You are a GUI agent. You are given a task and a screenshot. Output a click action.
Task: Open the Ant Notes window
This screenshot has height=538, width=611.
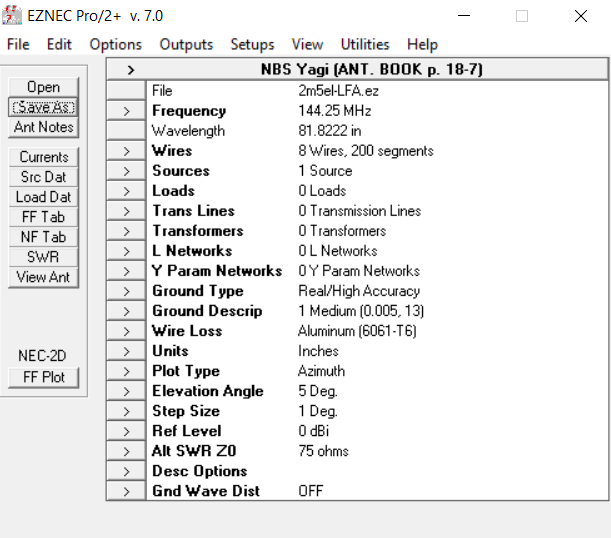click(43, 127)
